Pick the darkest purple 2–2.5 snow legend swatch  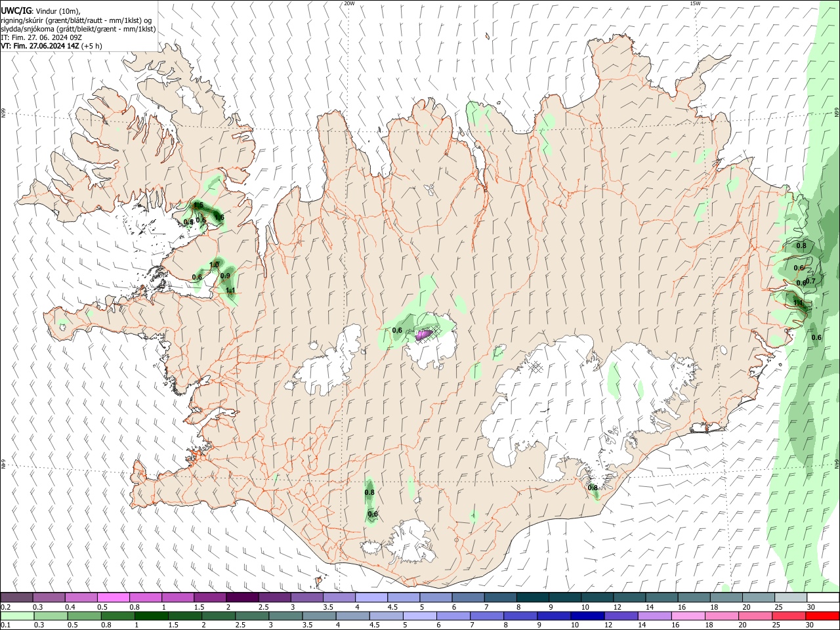click(241, 597)
